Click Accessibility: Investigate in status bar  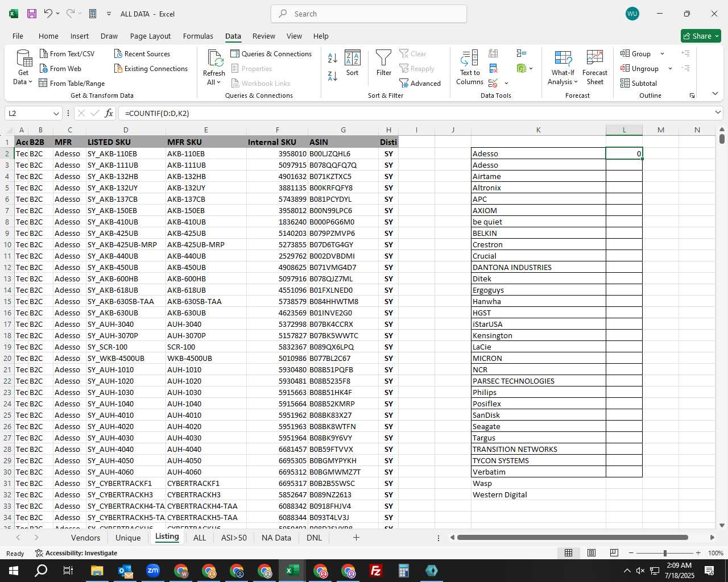coord(76,553)
